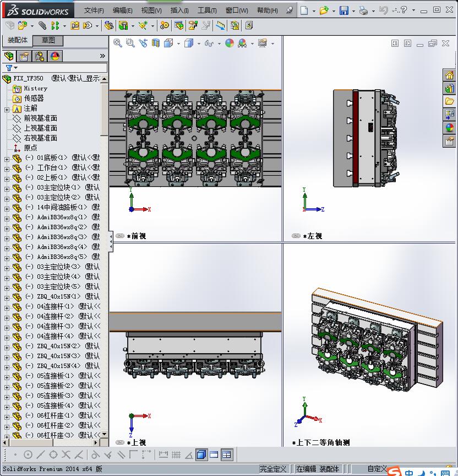Click the Zoom to Fit magnifier icon

coord(118,43)
